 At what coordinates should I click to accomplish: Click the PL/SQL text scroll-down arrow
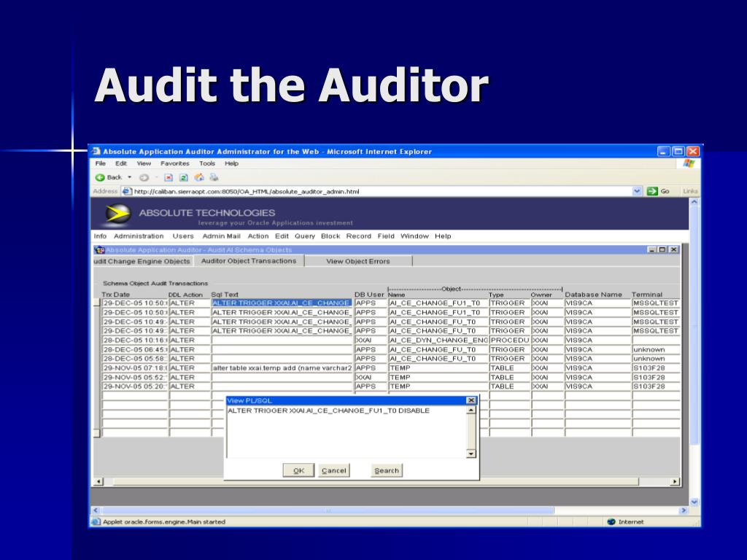coord(471,454)
